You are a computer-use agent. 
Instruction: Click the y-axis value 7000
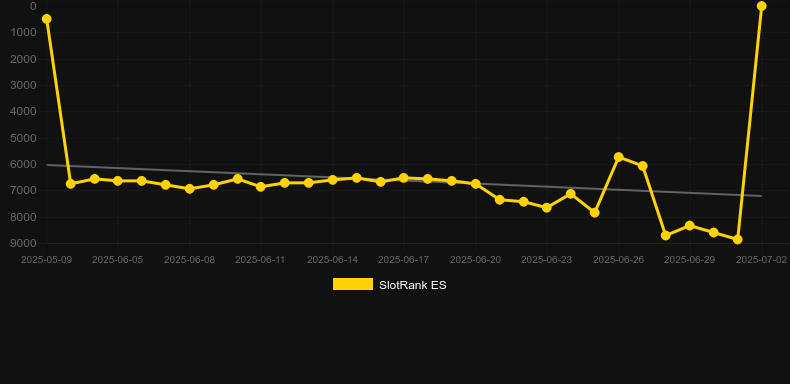click(x=23, y=190)
